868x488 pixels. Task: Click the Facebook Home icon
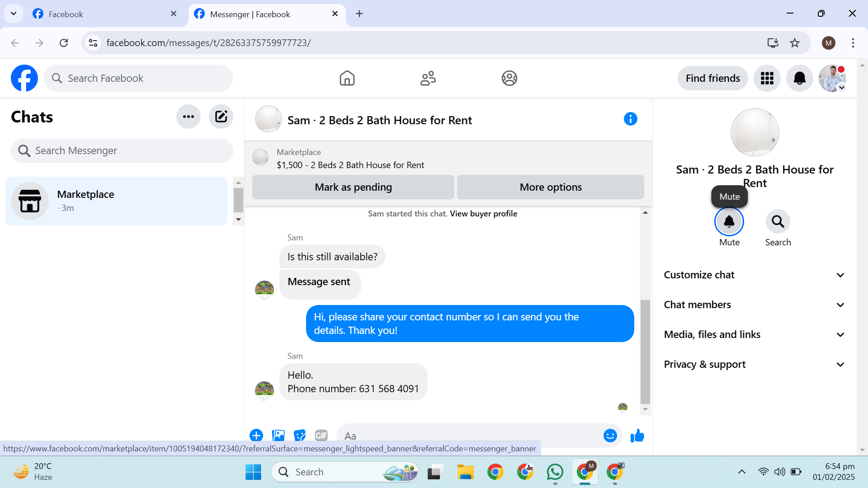tap(347, 78)
